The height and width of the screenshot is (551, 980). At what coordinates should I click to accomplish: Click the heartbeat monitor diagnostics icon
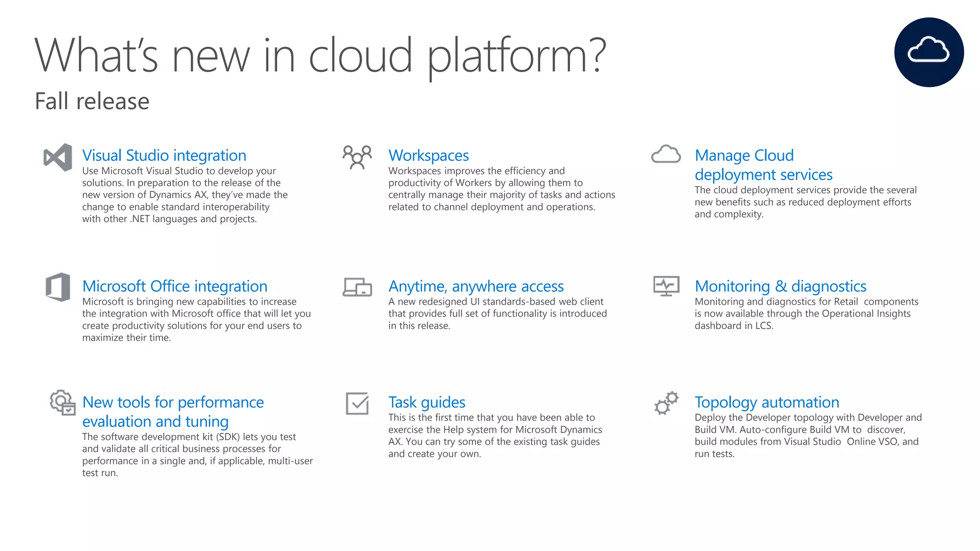[666, 286]
